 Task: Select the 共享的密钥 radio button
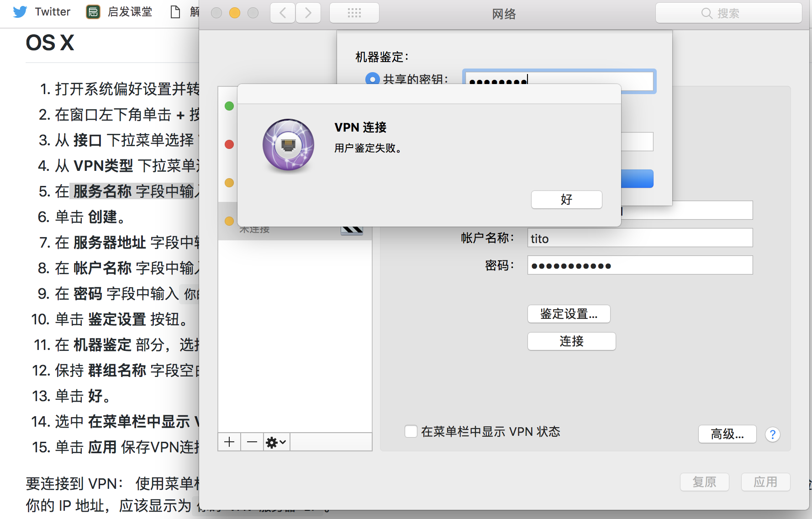point(372,79)
